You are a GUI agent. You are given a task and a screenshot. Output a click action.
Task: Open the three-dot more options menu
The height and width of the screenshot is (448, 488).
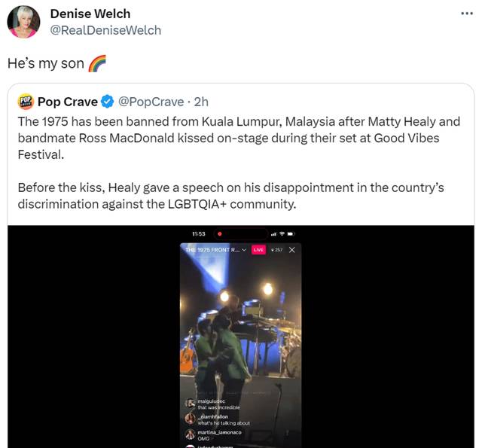click(467, 14)
